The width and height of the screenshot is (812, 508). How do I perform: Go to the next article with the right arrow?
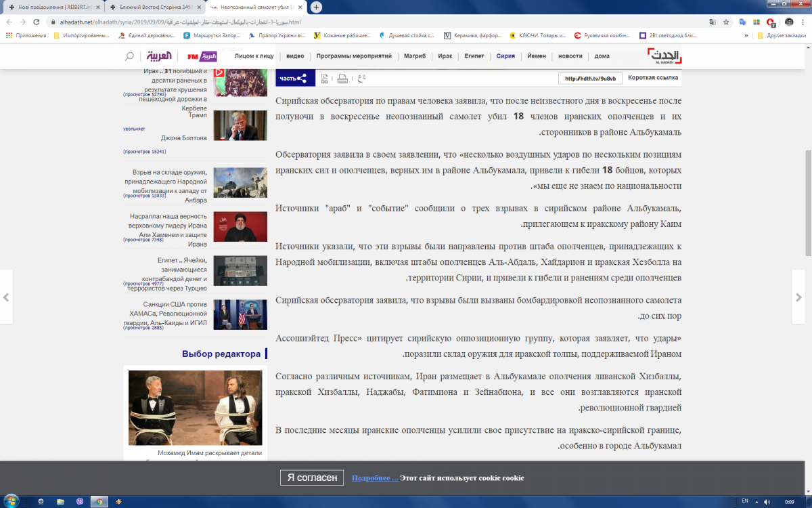[798, 297]
